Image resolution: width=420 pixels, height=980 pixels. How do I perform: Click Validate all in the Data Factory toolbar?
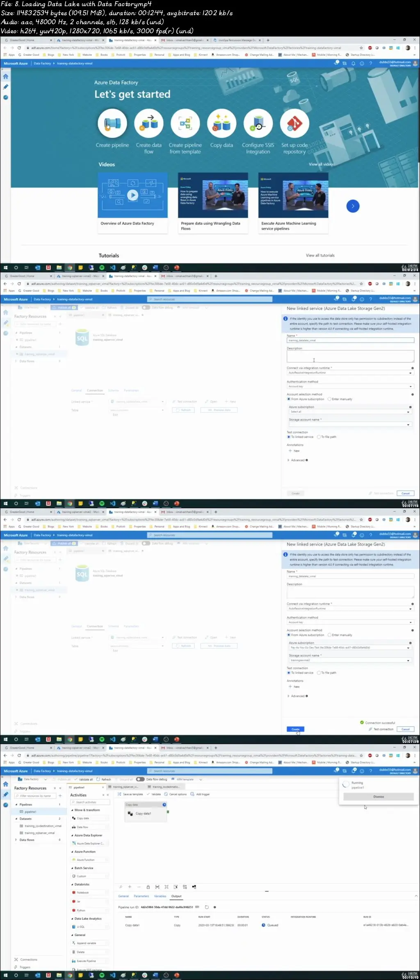point(84,779)
